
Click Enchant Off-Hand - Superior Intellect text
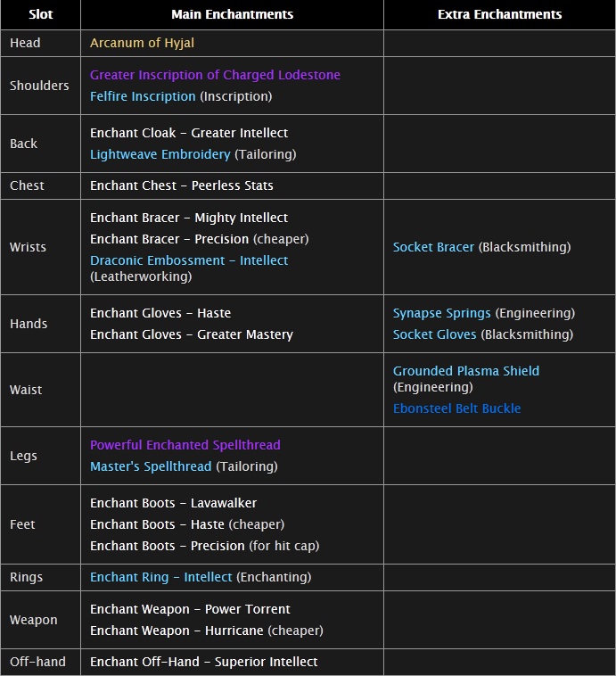(x=203, y=662)
